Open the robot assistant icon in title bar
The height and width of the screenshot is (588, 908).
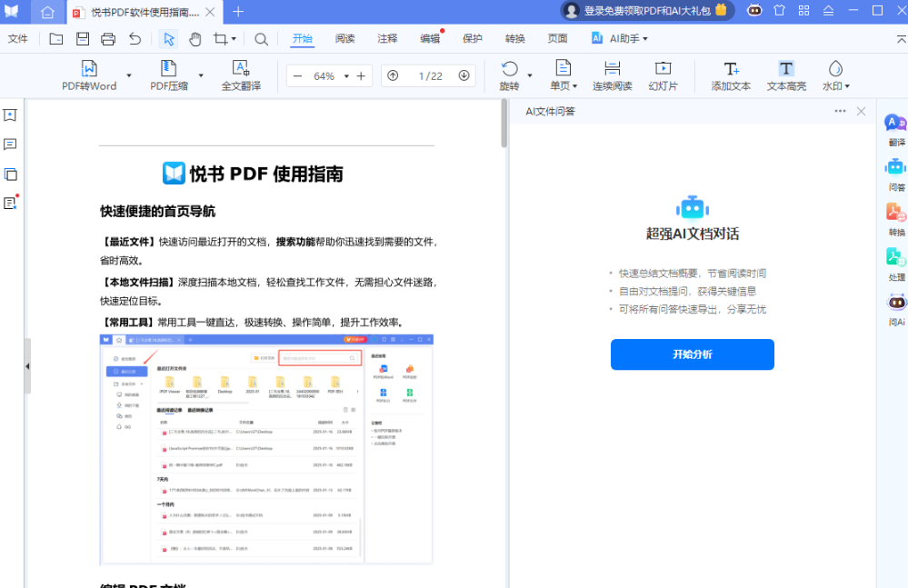coord(754,10)
